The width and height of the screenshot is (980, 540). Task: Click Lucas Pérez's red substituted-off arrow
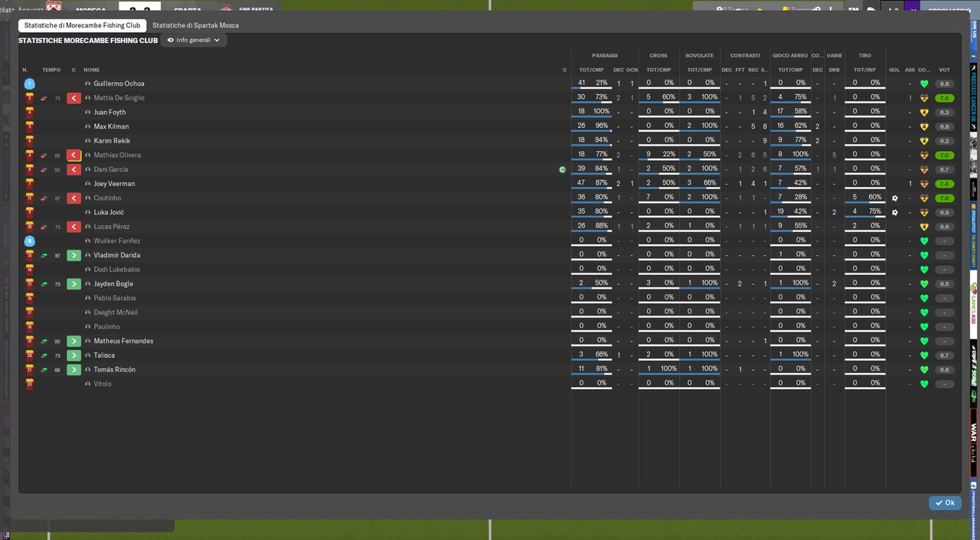[73, 227]
